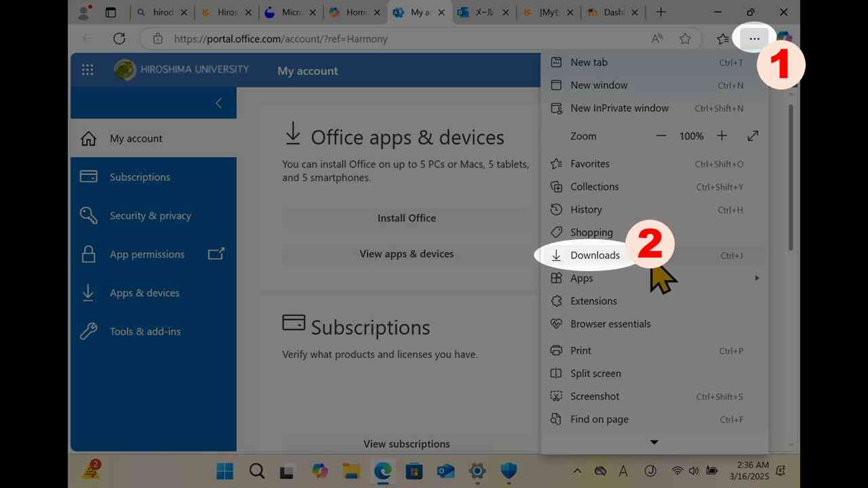The height and width of the screenshot is (488, 868).
Task: Enter full screen via zoom expand icon
Action: (x=753, y=136)
